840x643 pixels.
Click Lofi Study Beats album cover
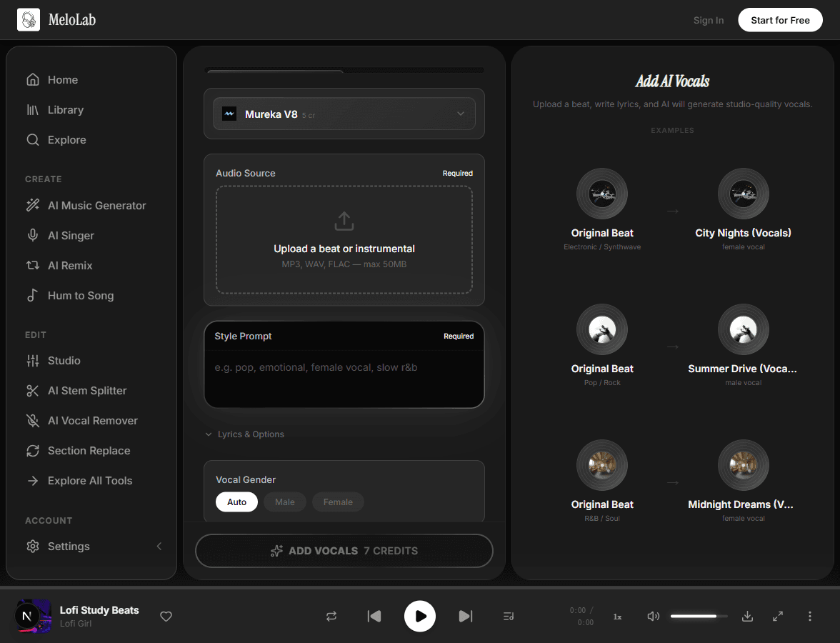[34, 616]
